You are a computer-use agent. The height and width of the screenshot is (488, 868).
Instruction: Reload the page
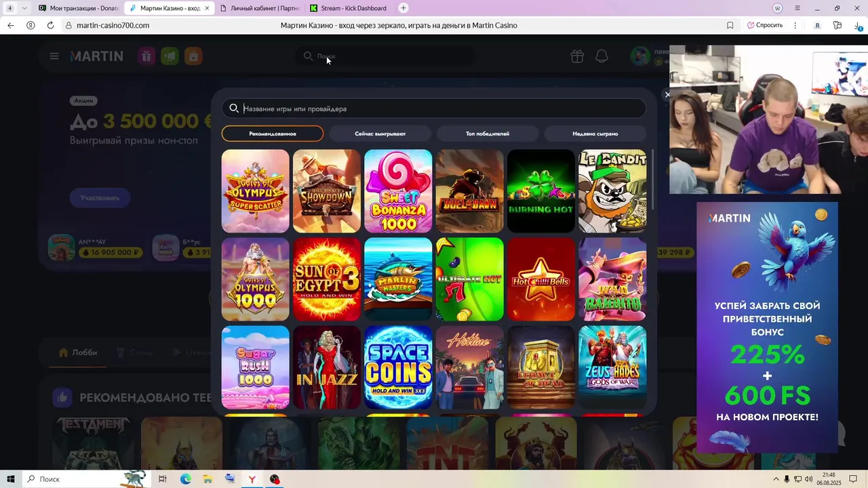(50, 25)
